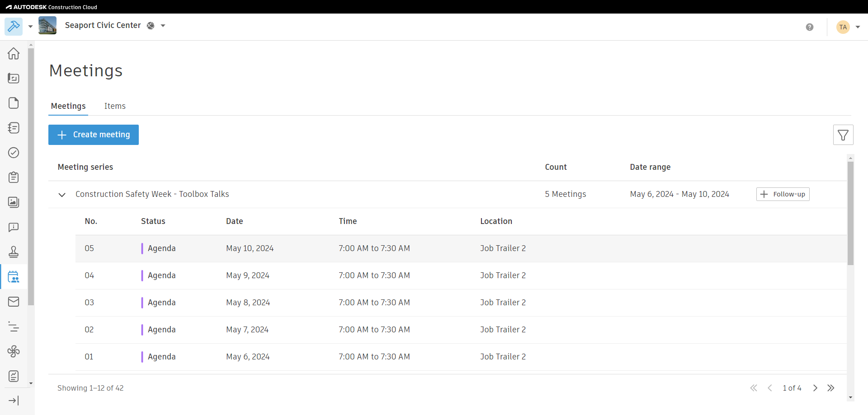Screen dimensions: 868x415
Task: Click the Create meeting button
Action: pos(94,135)
